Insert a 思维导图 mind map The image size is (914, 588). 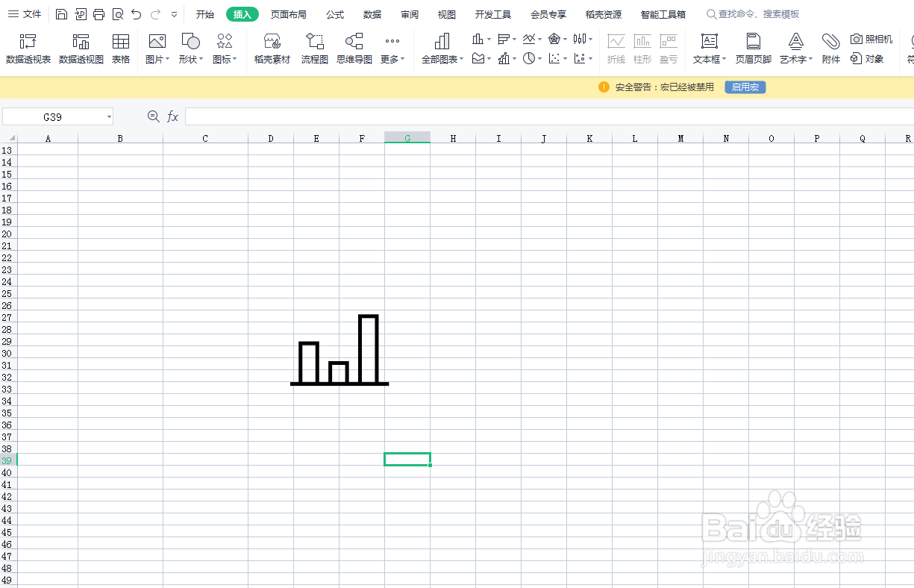[x=354, y=49]
